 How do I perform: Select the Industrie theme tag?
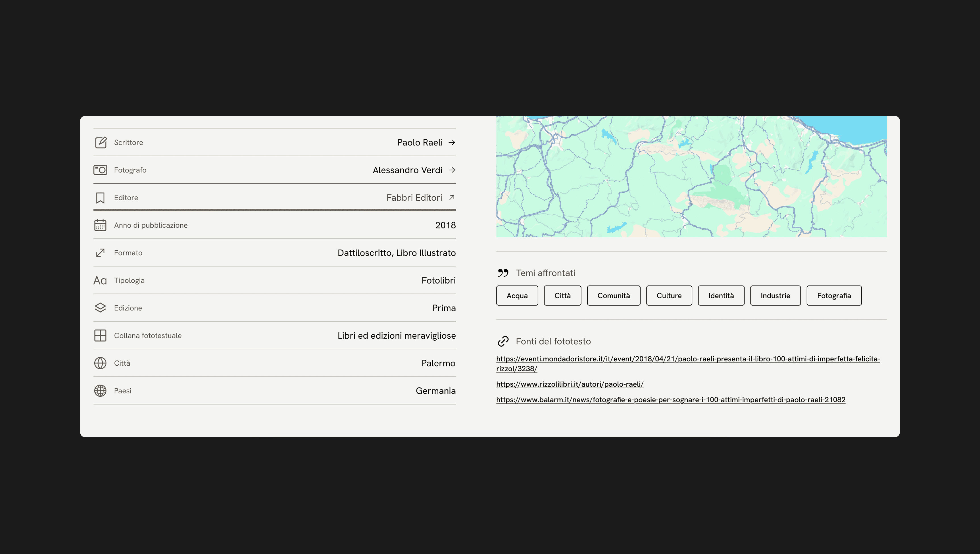tap(775, 296)
